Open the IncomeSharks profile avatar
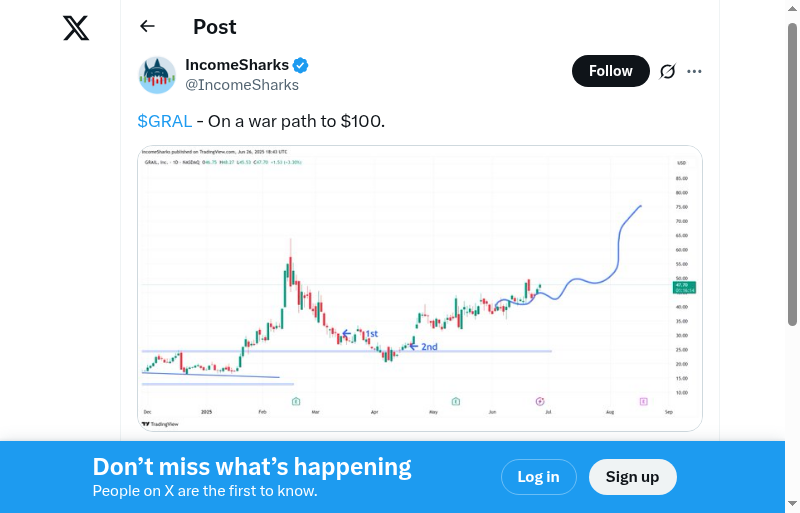Viewport: 800px width, 513px height. 157,75
